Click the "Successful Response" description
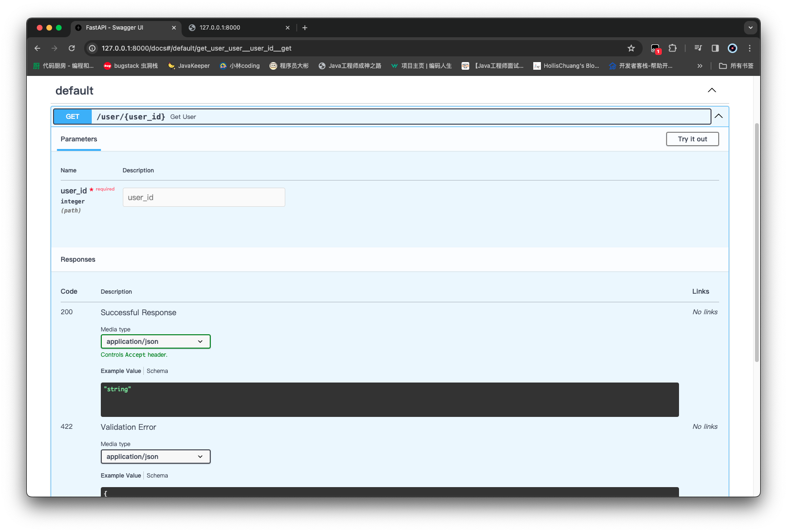This screenshot has height=532, width=787. [139, 312]
